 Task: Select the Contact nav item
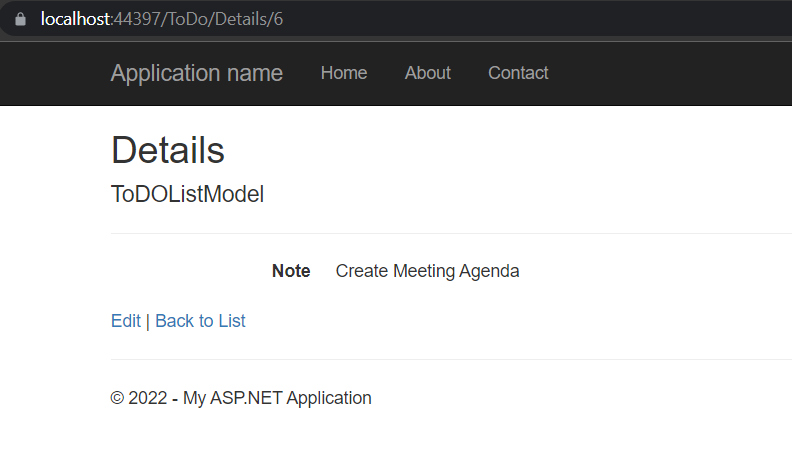[x=518, y=73]
